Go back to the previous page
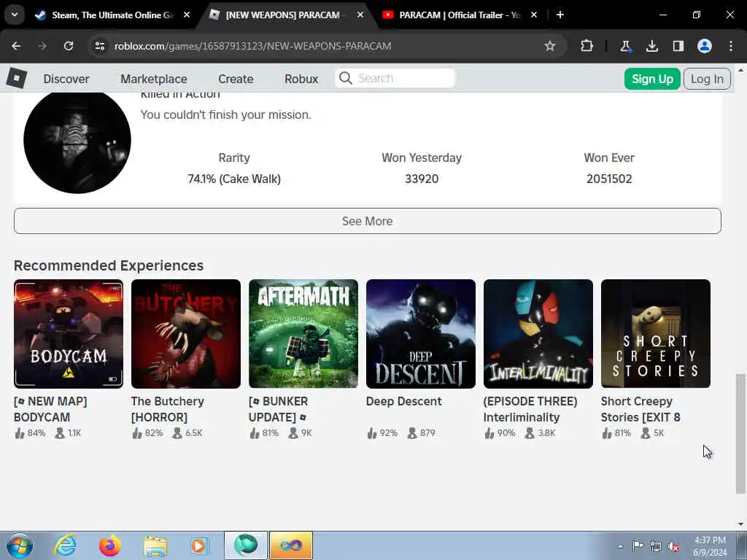Screen dimensions: 747x560 16,46
